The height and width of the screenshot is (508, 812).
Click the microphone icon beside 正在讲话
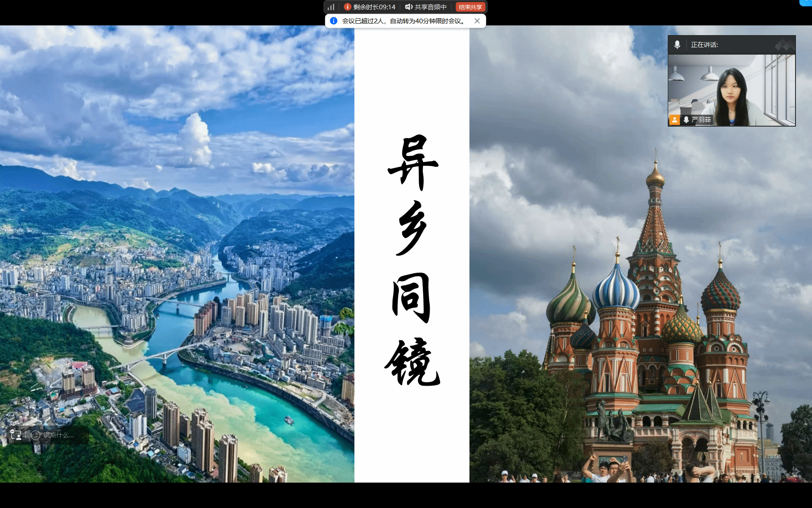point(677,44)
